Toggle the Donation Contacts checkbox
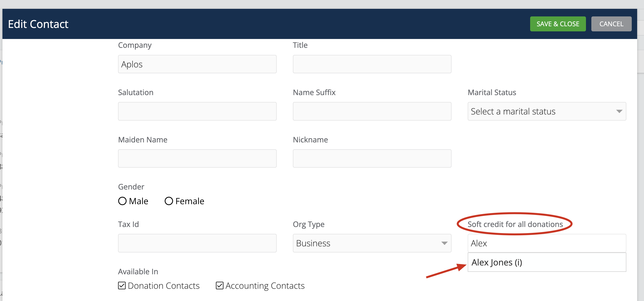The width and height of the screenshot is (644, 301). tap(122, 286)
